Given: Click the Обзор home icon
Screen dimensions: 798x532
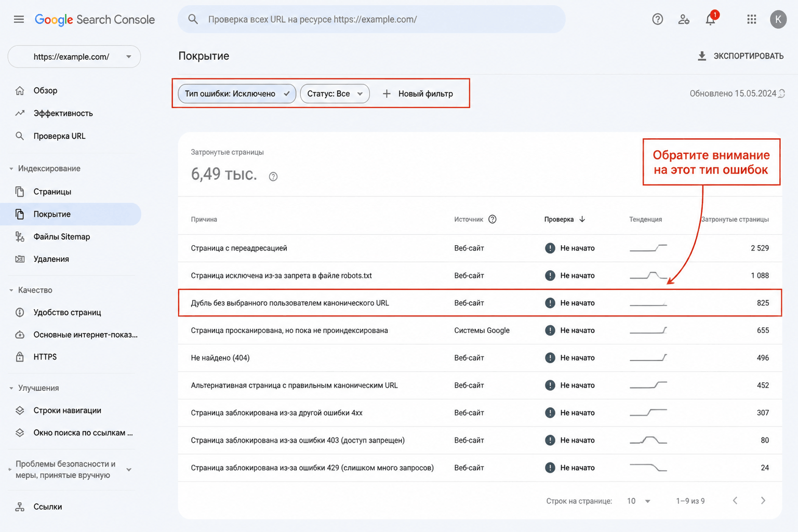Looking at the screenshot, I should tap(20, 90).
